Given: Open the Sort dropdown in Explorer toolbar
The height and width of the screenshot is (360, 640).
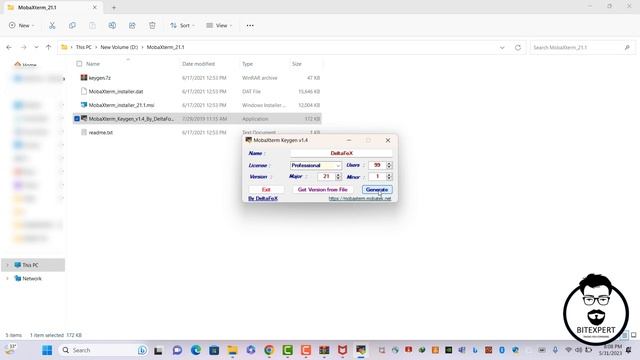Looking at the screenshot, I should tap(182, 25).
